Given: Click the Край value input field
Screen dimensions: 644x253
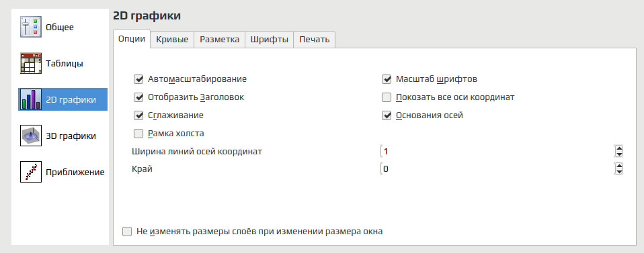Looking at the screenshot, I should (497, 168).
